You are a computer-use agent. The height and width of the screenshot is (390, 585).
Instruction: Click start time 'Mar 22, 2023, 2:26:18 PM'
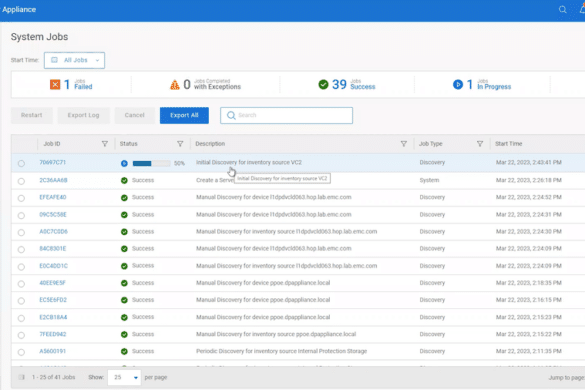point(529,180)
